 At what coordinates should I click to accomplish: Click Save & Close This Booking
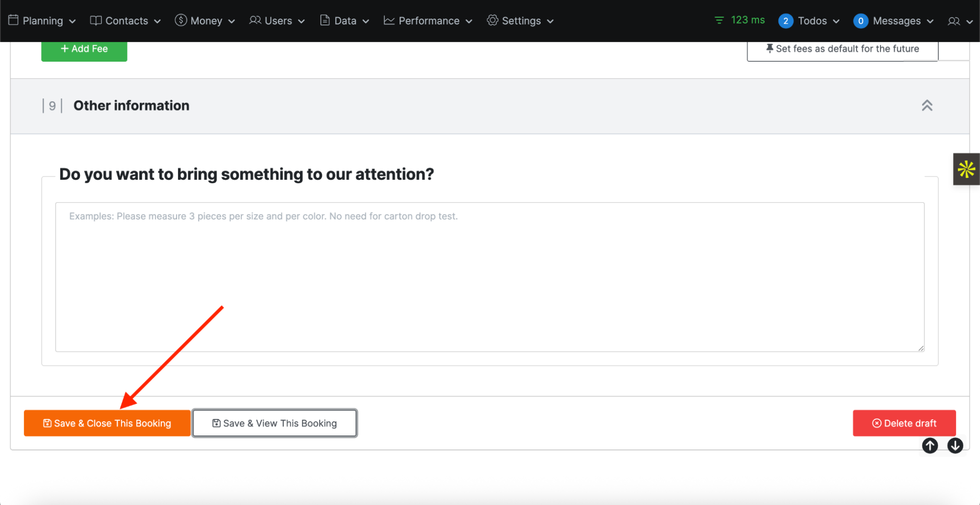tap(107, 423)
